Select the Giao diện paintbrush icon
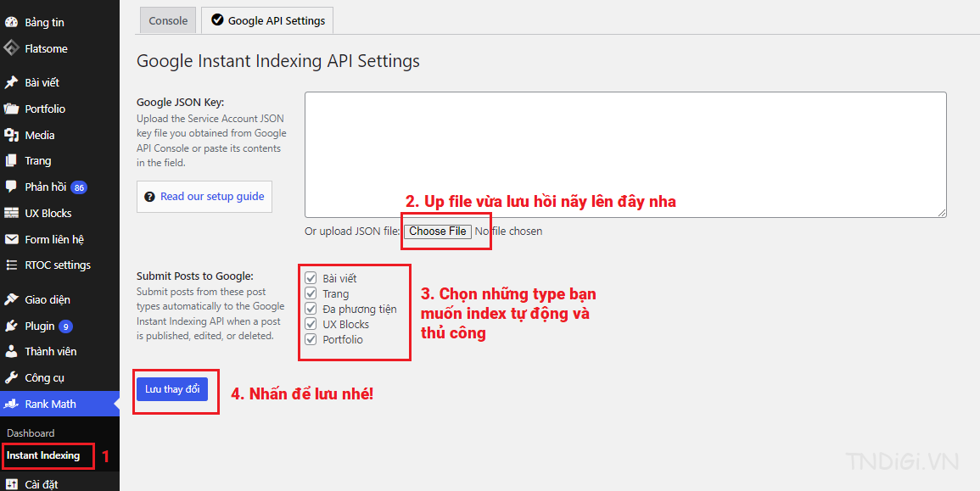 (11, 299)
